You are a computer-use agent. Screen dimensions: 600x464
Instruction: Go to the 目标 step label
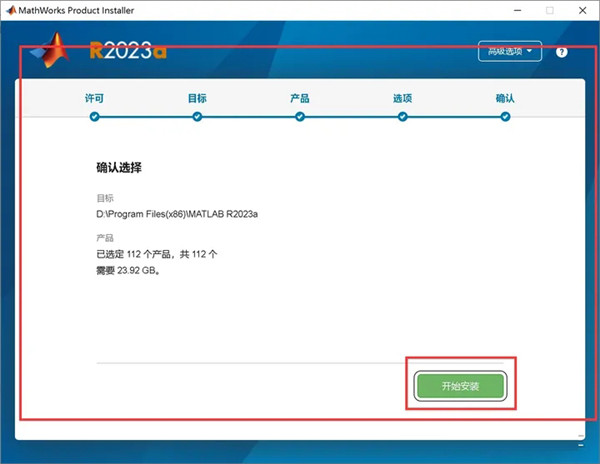pos(197,98)
